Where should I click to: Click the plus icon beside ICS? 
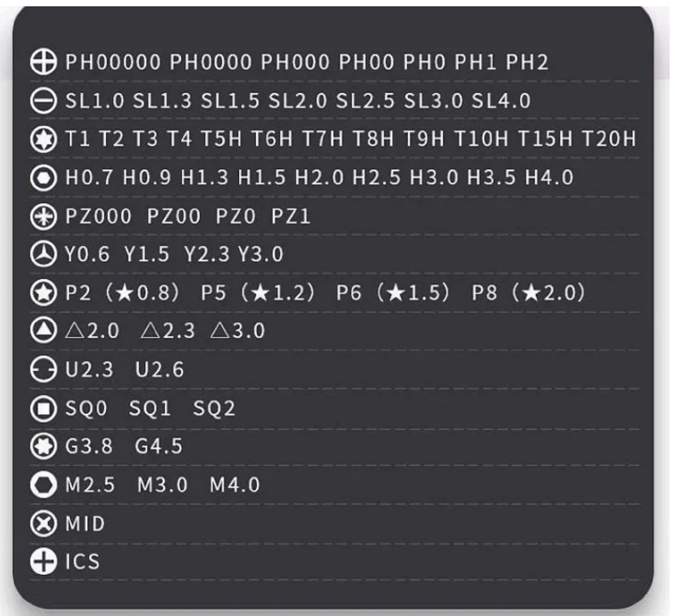click(43, 562)
